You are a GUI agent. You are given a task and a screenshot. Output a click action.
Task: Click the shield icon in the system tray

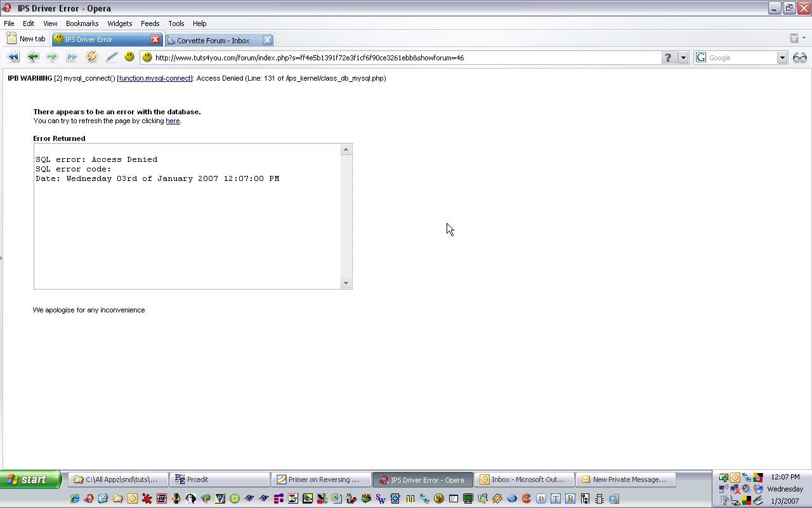click(x=758, y=489)
